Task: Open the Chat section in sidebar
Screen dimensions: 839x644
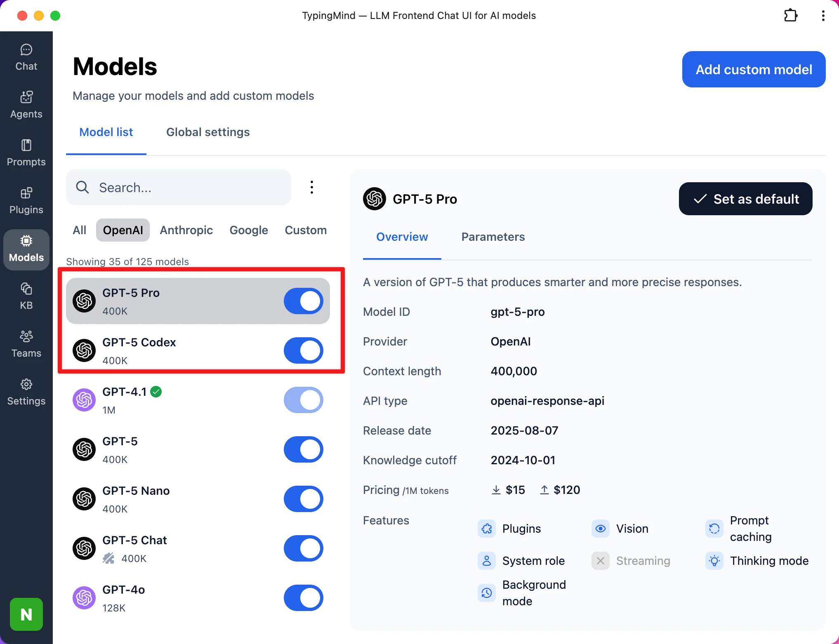Action: (26, 58)
